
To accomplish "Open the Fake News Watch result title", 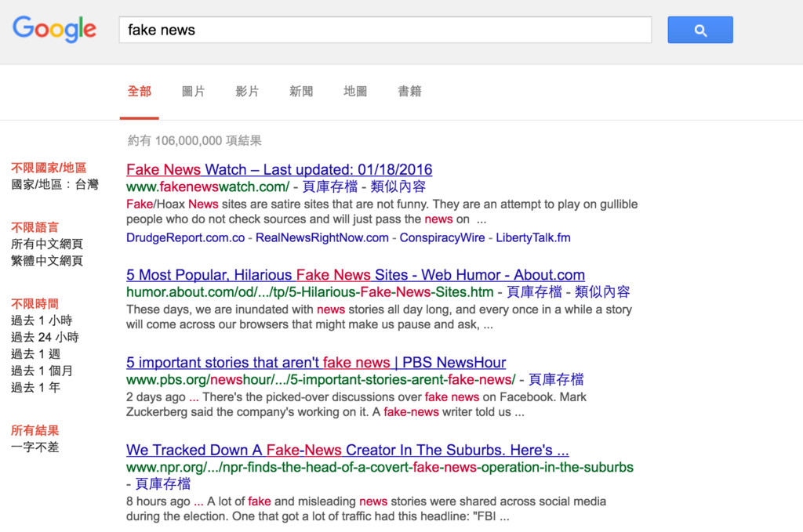I will pyautogui.click(x=279, y=169).
